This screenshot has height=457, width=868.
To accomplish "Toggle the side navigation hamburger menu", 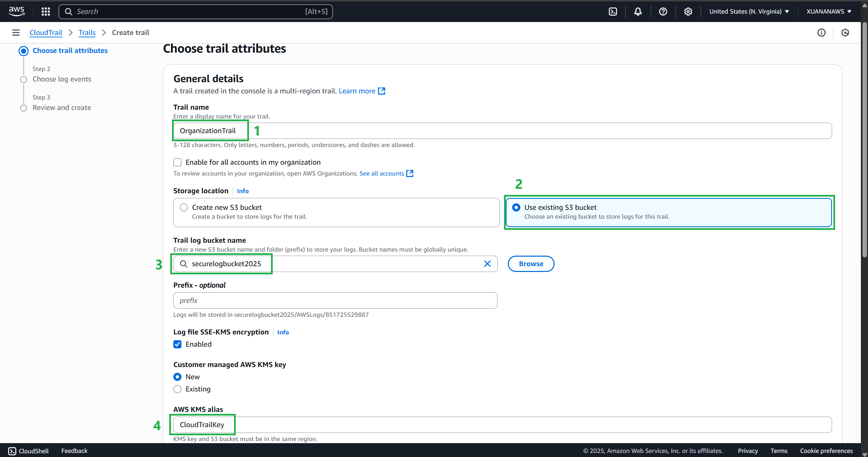I will pyautogui.click(x=16, y=33).
